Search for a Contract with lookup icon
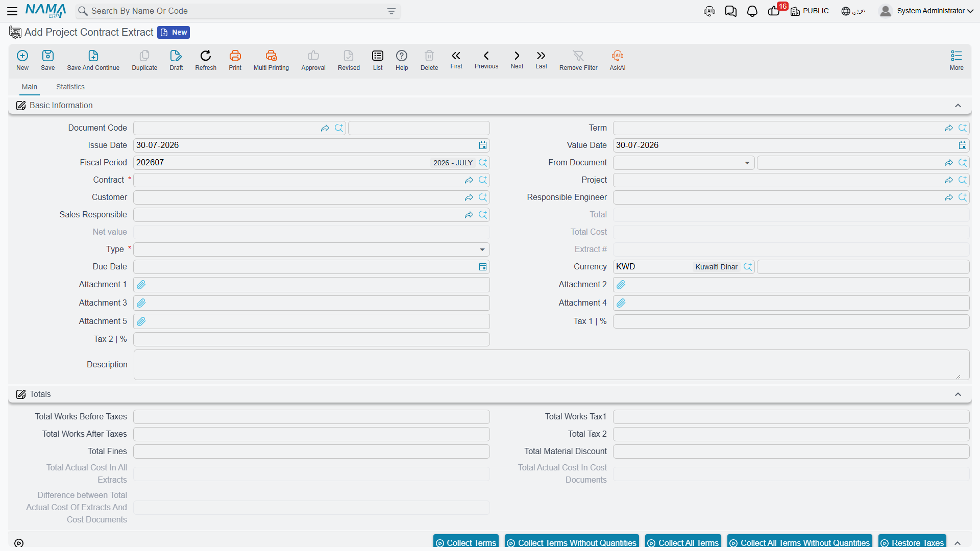Screen dimensions: 980x551 coord(483,180)
